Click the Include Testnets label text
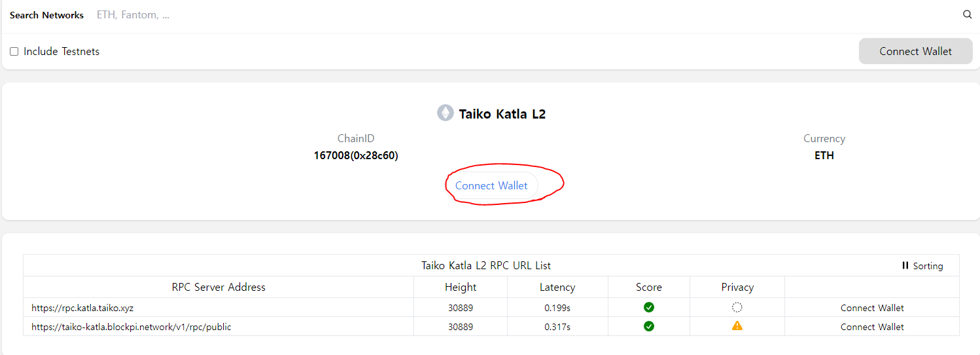The height and width of the screenshot is (355, 980). (61, 51)
